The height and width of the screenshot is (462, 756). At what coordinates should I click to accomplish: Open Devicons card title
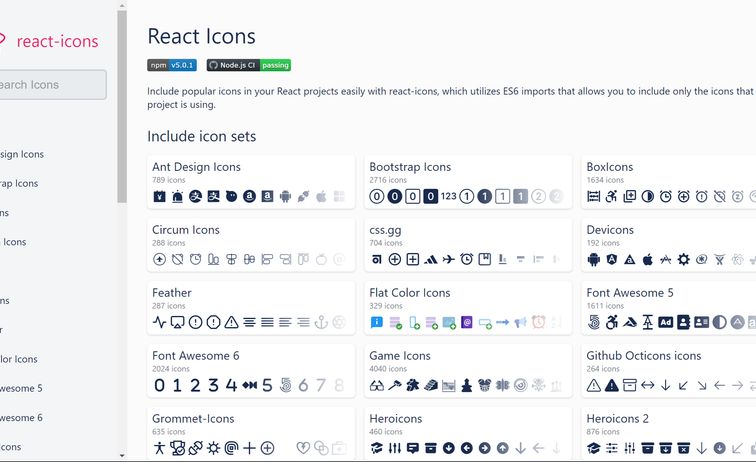(x=610, y=230)
